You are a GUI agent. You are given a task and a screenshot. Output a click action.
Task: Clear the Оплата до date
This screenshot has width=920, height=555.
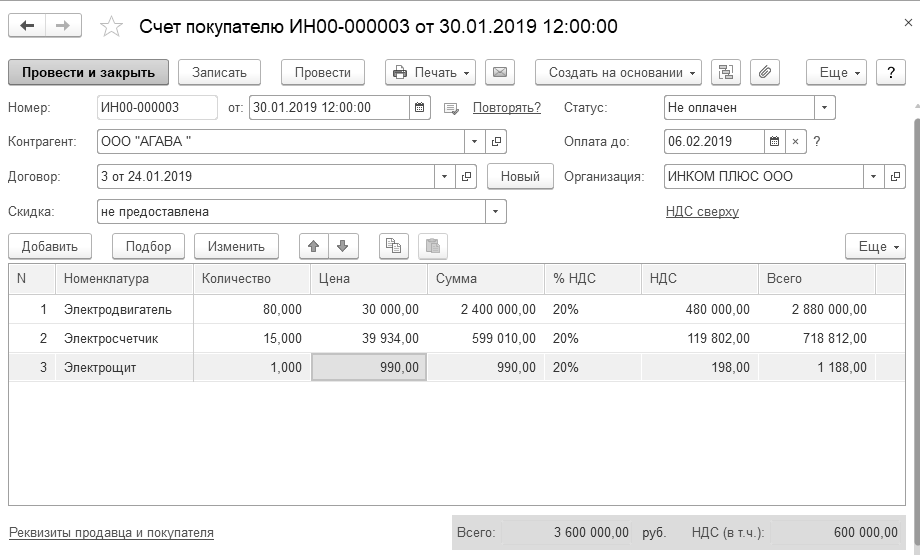(x=796, y=141)
